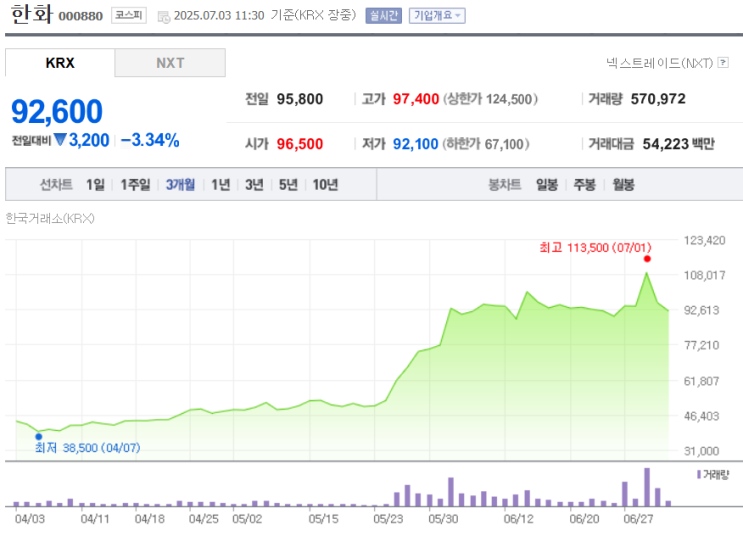Switch to the NXT tab
This screenshot has height=536, width=743.
click(x=170, y=63)
